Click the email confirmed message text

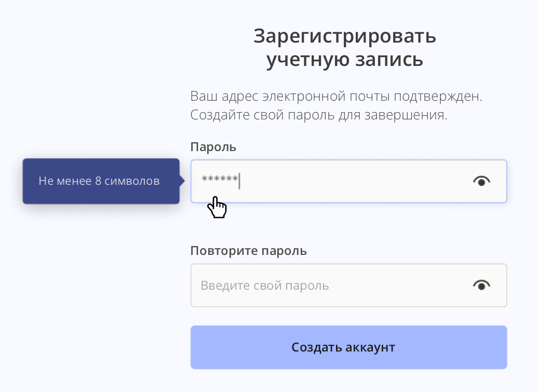[340, 97]
